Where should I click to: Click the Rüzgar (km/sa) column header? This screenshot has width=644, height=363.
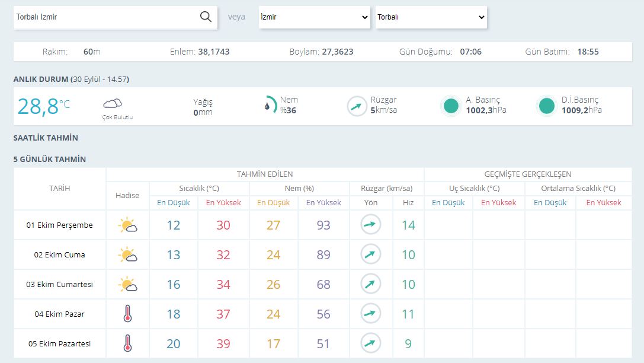coord(387,188)
